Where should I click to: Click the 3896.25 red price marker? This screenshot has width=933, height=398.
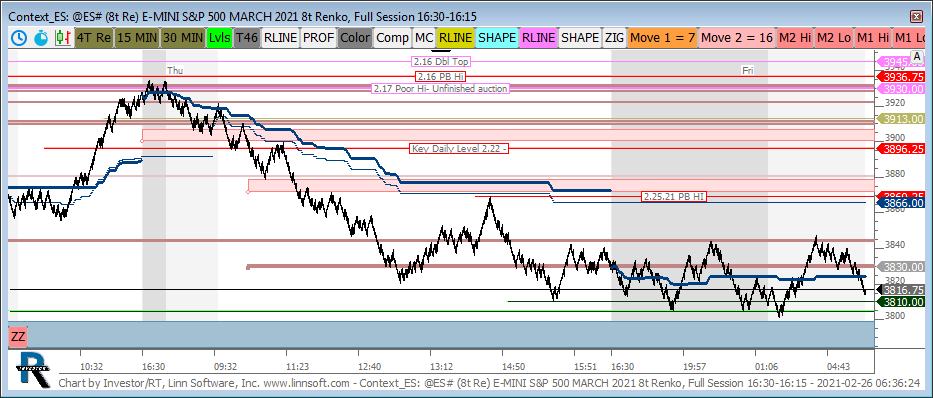[x=902, y=149]
